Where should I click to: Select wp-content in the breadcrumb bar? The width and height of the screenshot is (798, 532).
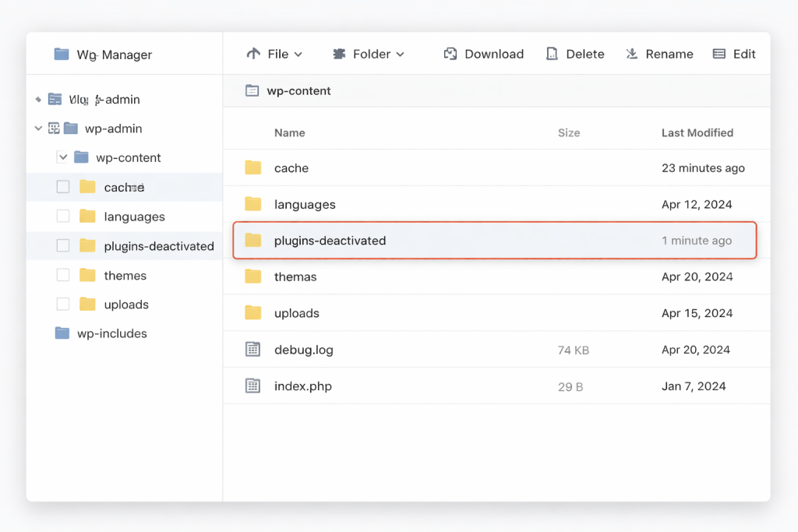(298, 91)
